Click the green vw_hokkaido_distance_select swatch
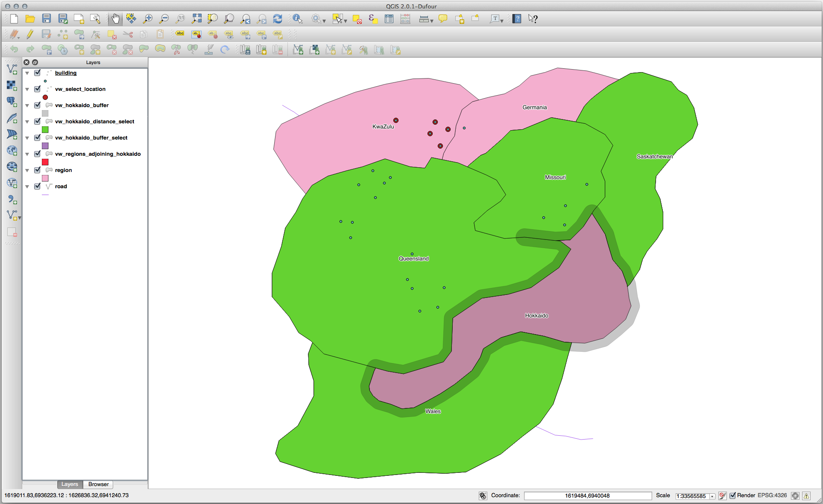 tap(45, 130)
